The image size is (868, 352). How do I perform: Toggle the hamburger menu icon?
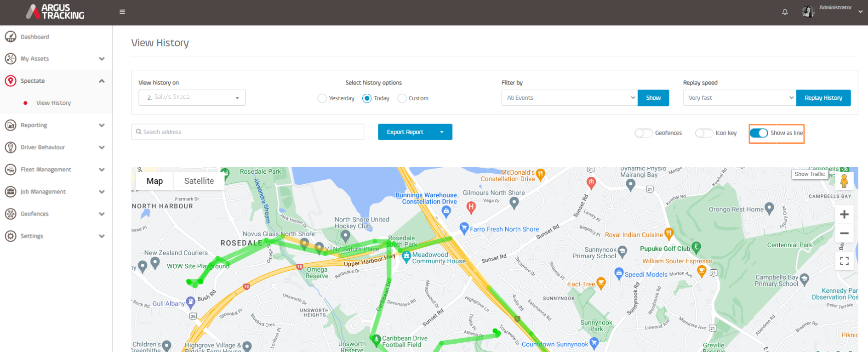pyautogui.click(x=122, y=12)
